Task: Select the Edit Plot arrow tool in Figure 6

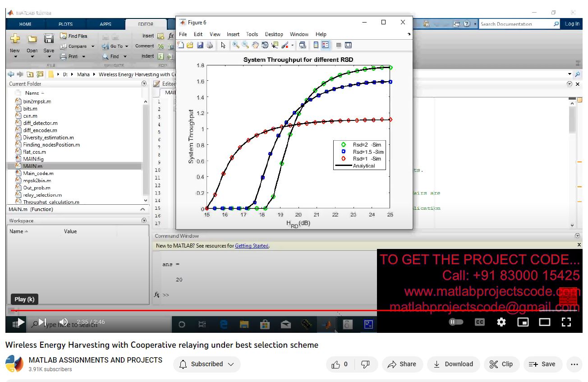Action: (x=223, y=45)
